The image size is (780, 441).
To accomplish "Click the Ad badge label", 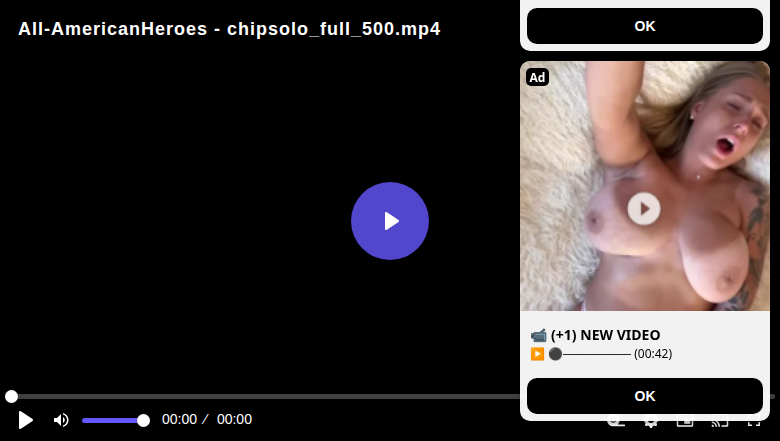I will tap(537, 77).
